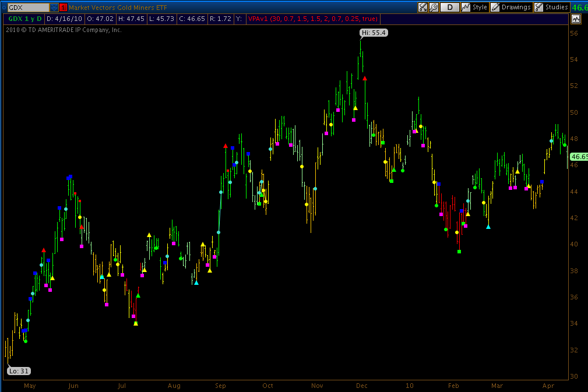Open the quick study flask icon
The image size is (588, 392).
point(422,7)
